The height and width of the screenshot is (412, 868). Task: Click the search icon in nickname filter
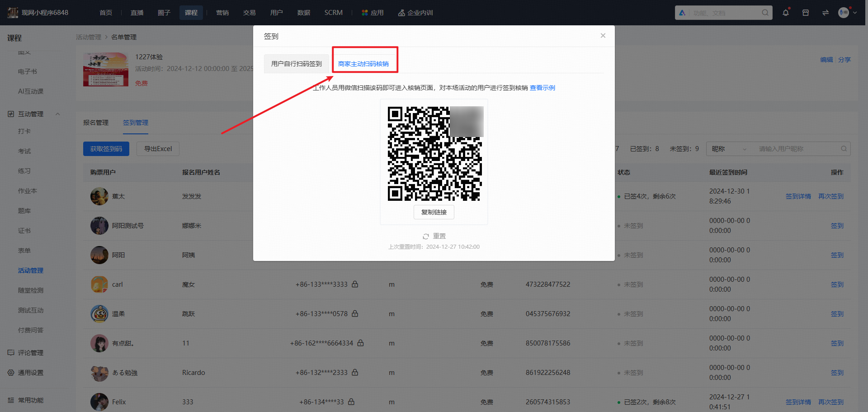coord(844,149)
